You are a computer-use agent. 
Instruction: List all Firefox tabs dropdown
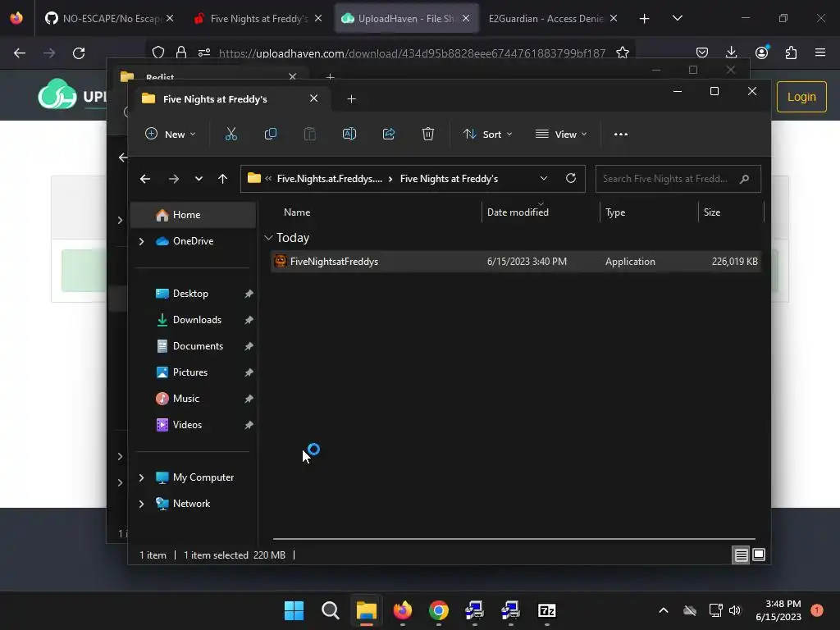[x=677, y=18]
